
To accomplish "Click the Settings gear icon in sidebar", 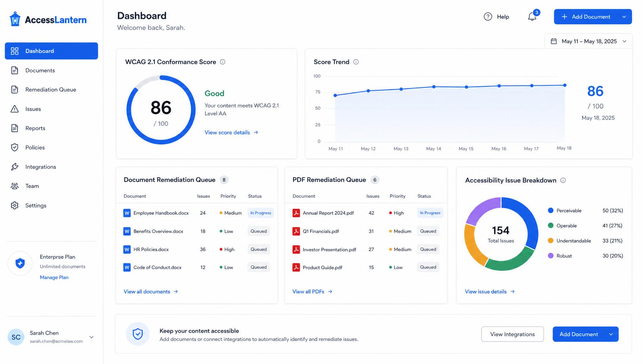I will click(x=15, y=205).
